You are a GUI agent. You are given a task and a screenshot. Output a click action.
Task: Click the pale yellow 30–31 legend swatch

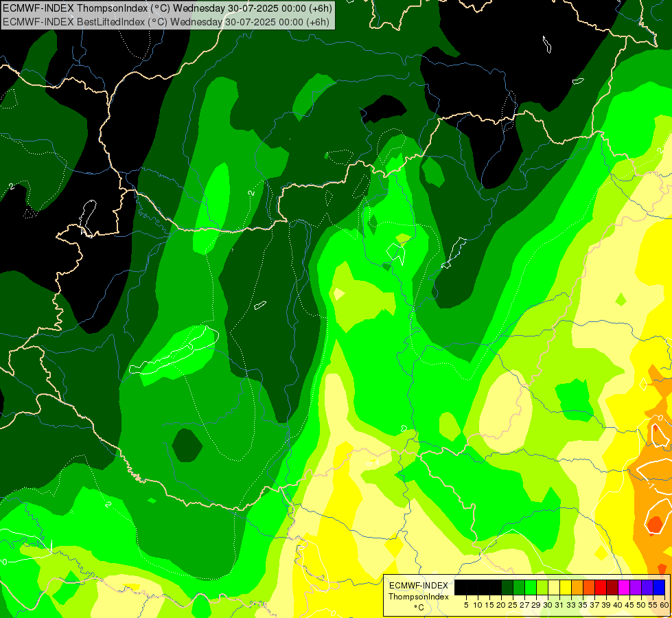(554, 587)
